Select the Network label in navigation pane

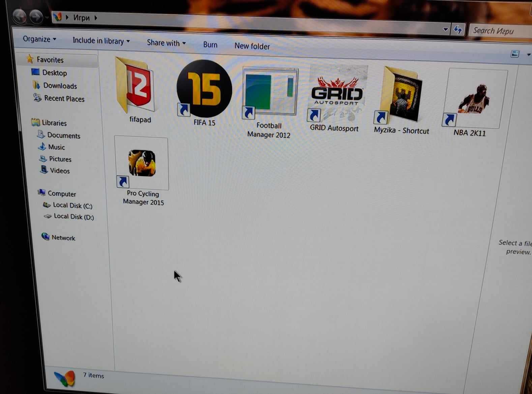tap(63, 238)
